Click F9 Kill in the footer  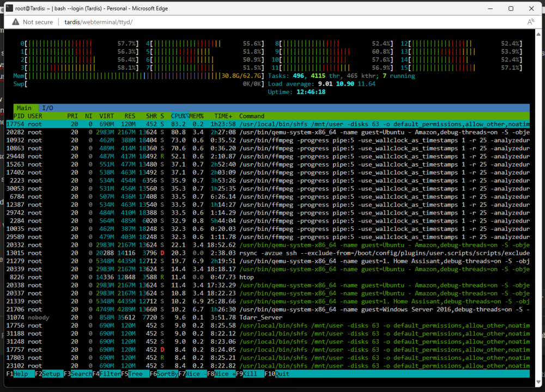click(250, 374)
